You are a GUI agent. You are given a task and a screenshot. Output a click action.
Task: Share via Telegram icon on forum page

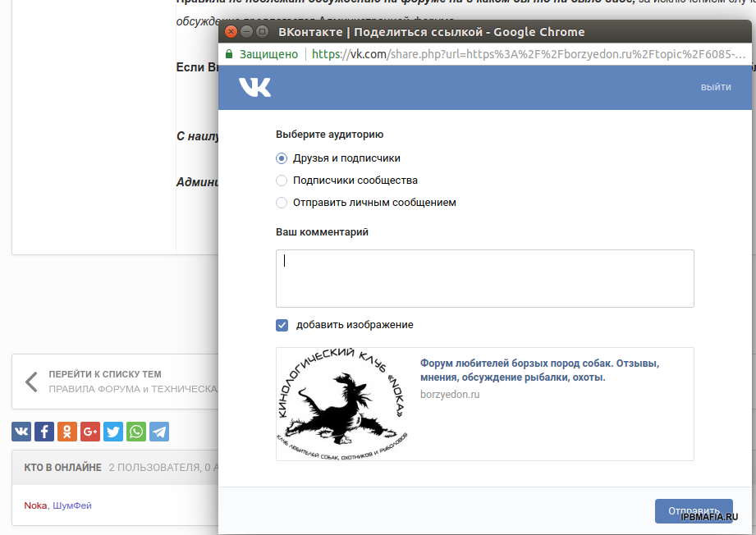click(x=159, y=432)
